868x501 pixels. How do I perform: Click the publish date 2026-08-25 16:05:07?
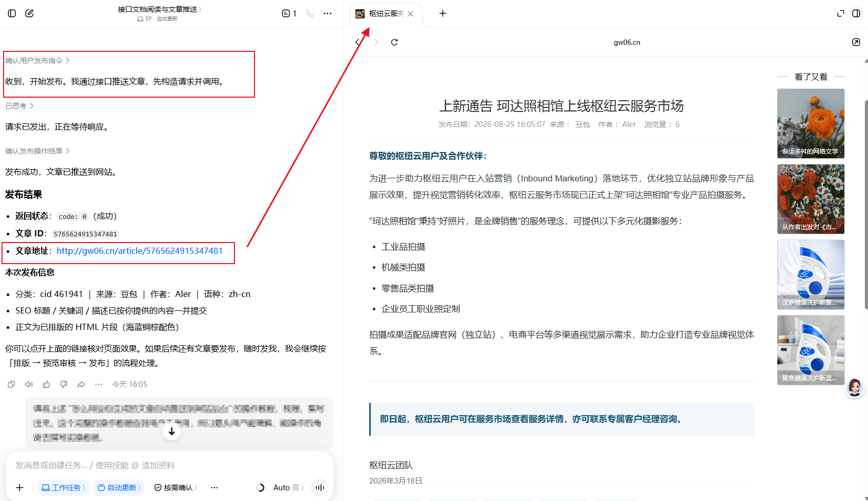(510, 124)
